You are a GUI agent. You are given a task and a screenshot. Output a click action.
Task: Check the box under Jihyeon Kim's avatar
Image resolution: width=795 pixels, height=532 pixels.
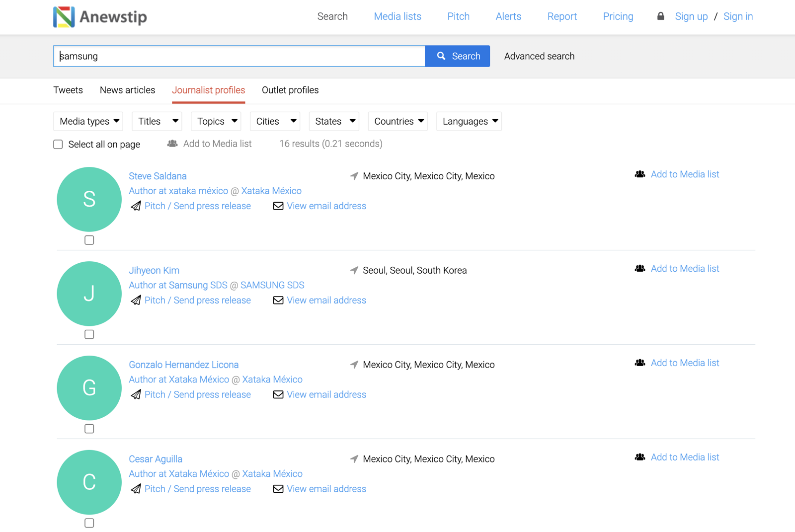tap(89, 334)
